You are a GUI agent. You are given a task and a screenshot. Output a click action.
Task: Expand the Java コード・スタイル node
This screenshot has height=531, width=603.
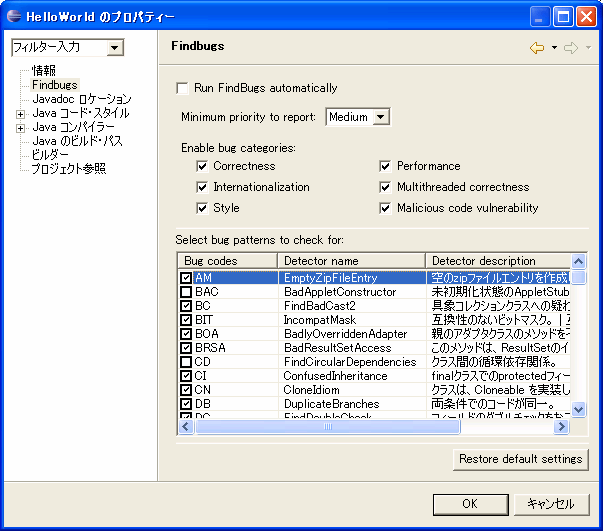coord(20,114)
